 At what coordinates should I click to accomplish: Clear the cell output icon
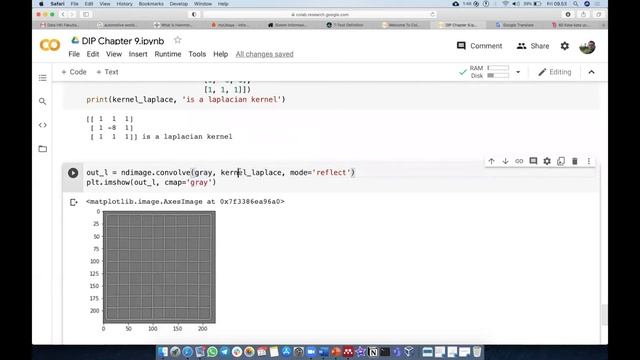click(73, 202)
